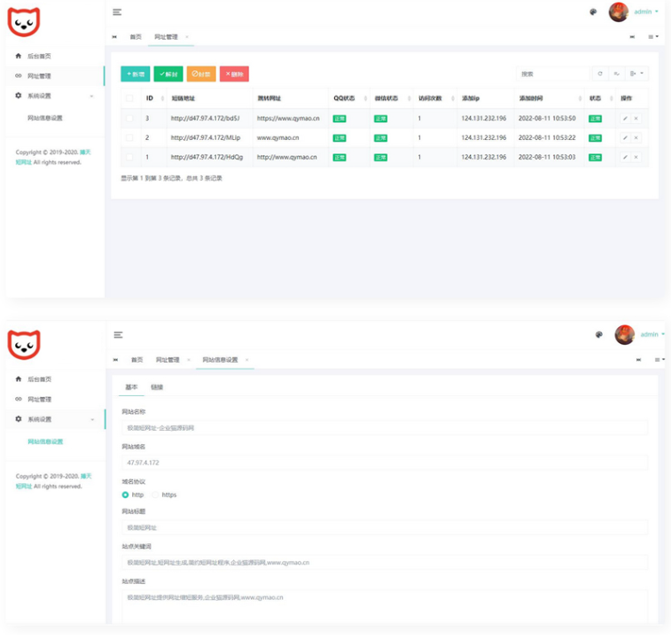This screenshot has width=672, height=639.
Task: Click the red 删除 button with X icon
Action: click(x=234, y=74)
